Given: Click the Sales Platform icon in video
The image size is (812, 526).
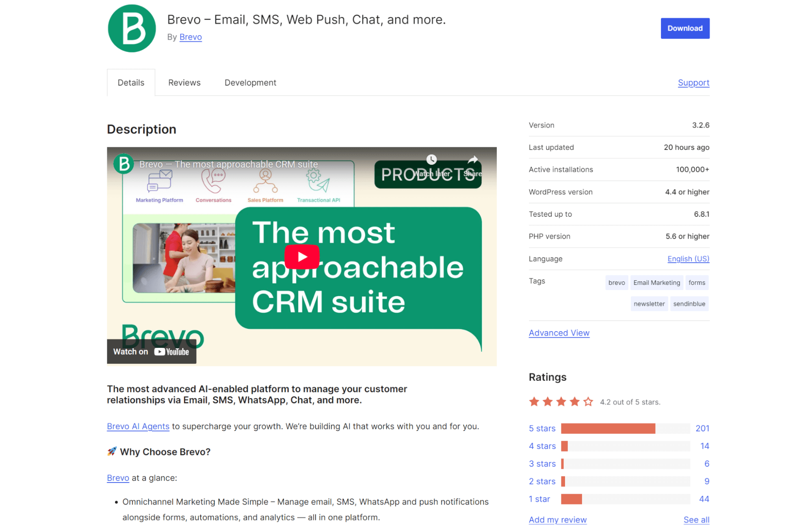Looking at the screenshot, I should coord(265,181).
